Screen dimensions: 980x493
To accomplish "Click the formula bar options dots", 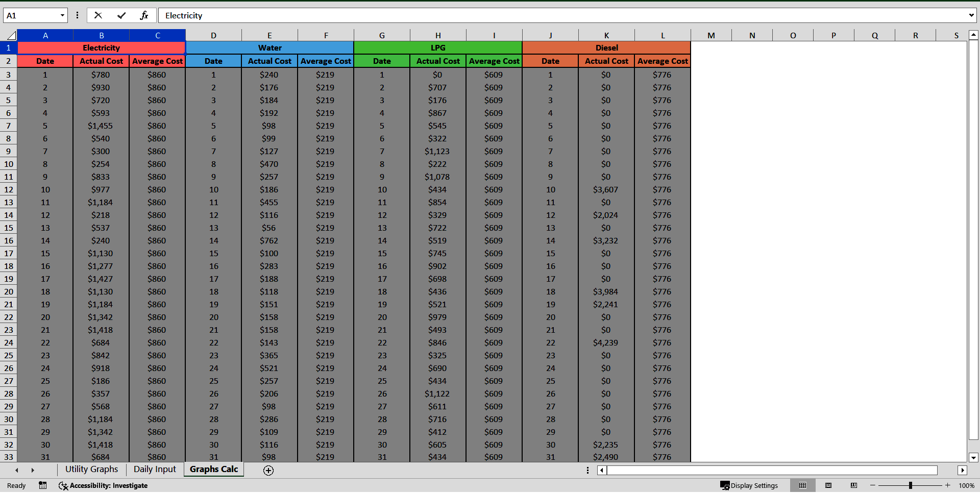I will [x=77, y=15].
